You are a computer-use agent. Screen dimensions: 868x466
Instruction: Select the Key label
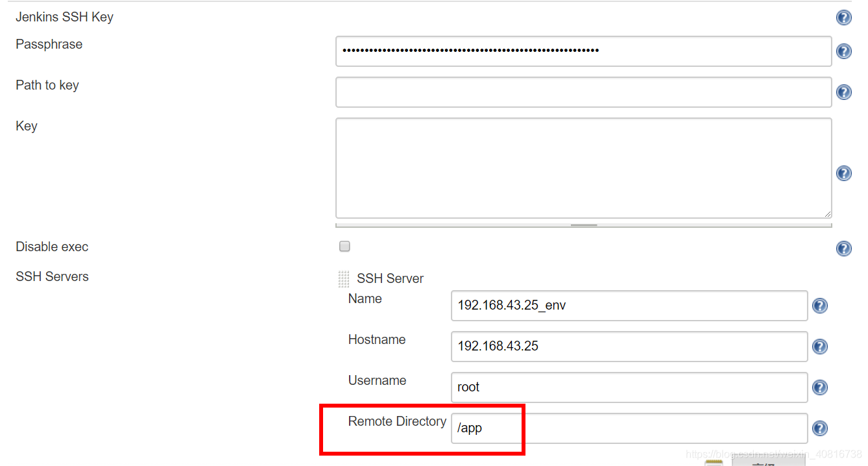tap(27, 127)
